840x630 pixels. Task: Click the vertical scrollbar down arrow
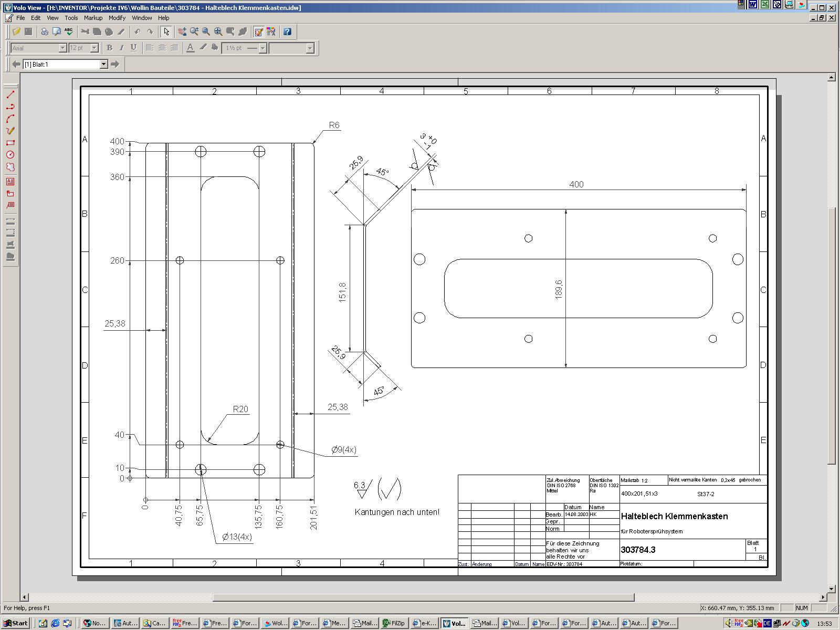[x=831, y=589]
